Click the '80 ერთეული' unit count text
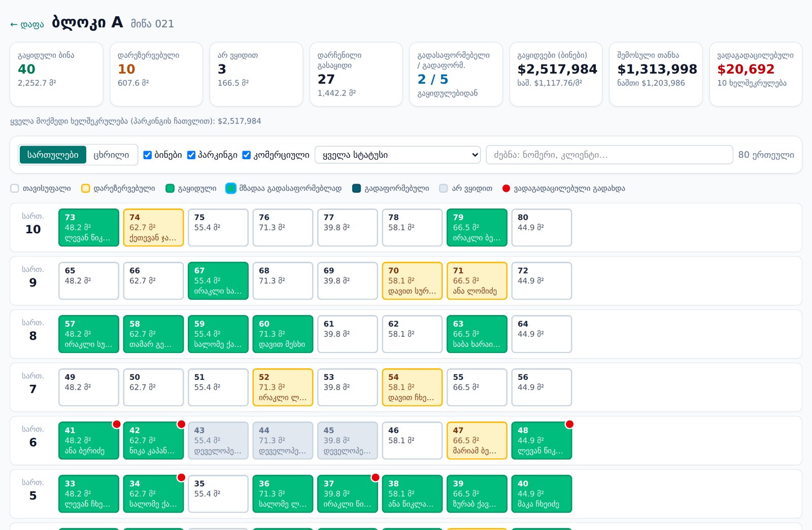812x530 pixels. 766,155
